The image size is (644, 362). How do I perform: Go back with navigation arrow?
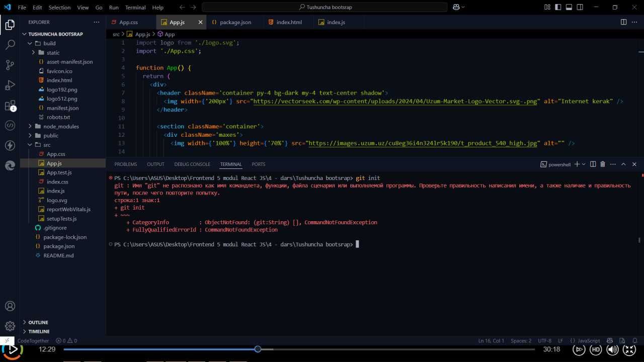pyautogui.click(x=182, y=7)
